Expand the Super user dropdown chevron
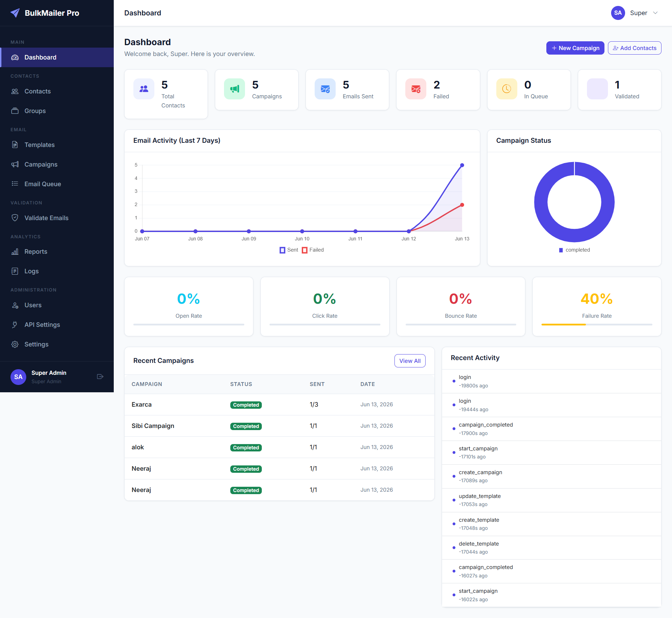This screenshot has width=672, height=618. (x=655, y=13)
